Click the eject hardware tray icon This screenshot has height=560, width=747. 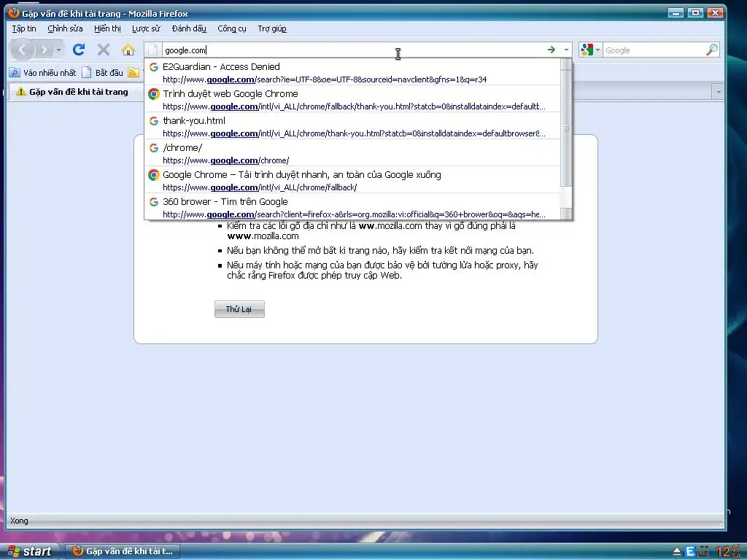click(x=676, y=552)
